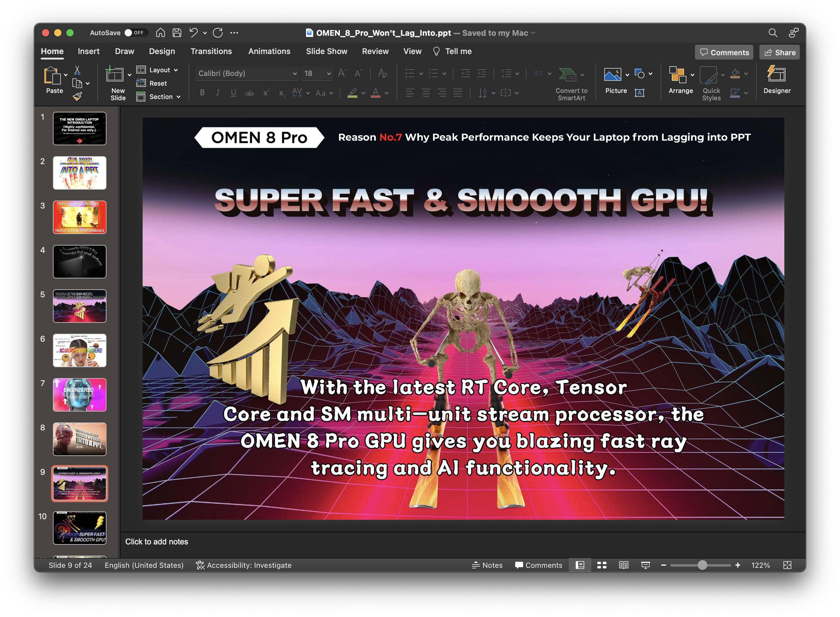This screenshot has width=840, height=617.
Task: Expand the font size 18 dropdown
Action: click(x=329, y=74)
